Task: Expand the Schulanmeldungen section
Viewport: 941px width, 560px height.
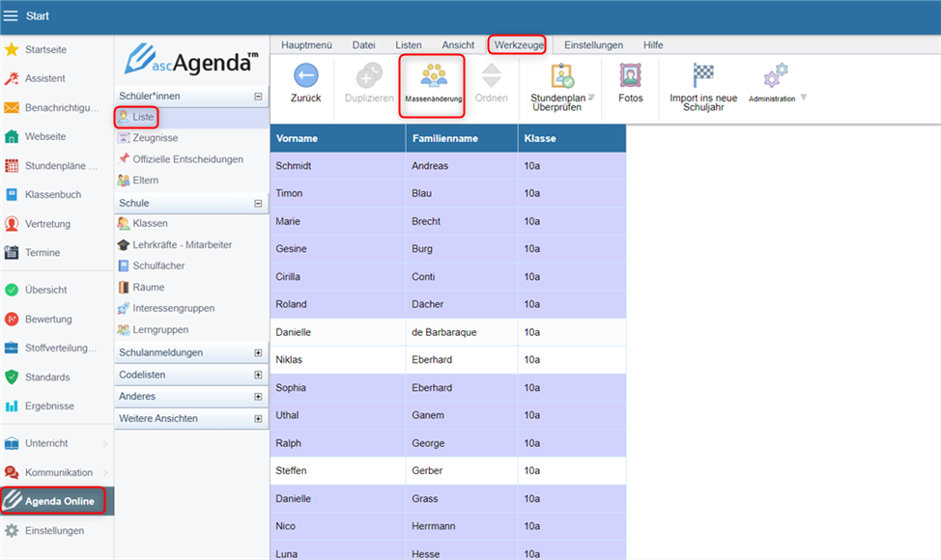Action: 258,352
